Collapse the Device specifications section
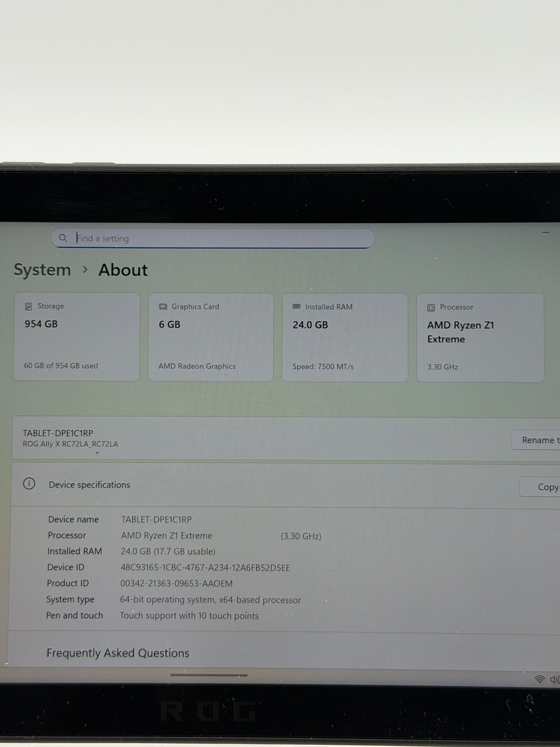Image resolution: width=560 pixels, height=747 pixels. (286, 485)
